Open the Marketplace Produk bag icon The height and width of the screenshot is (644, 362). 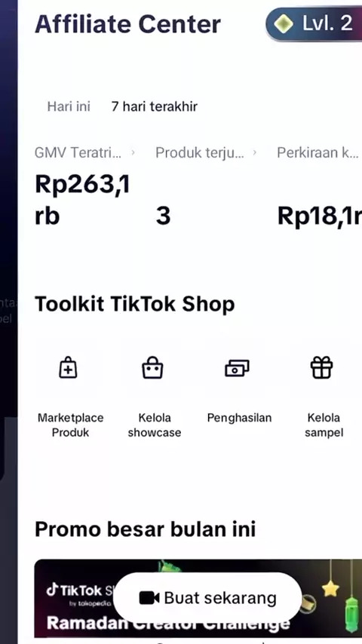[68, 367]
